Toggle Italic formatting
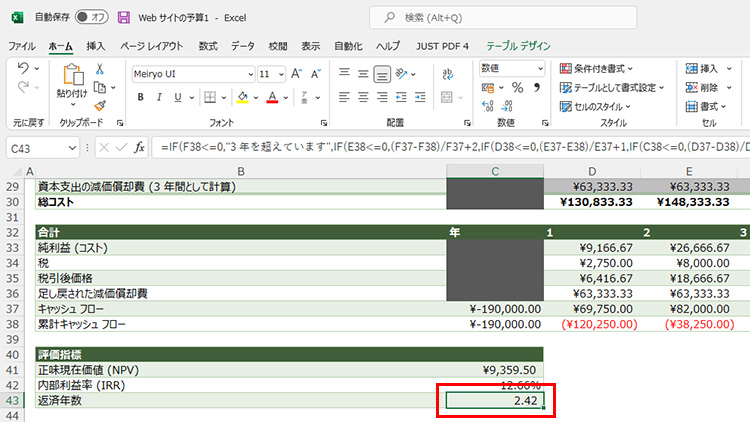The width and height of the screenshot is (750, 422). click(x=160, y=97)
